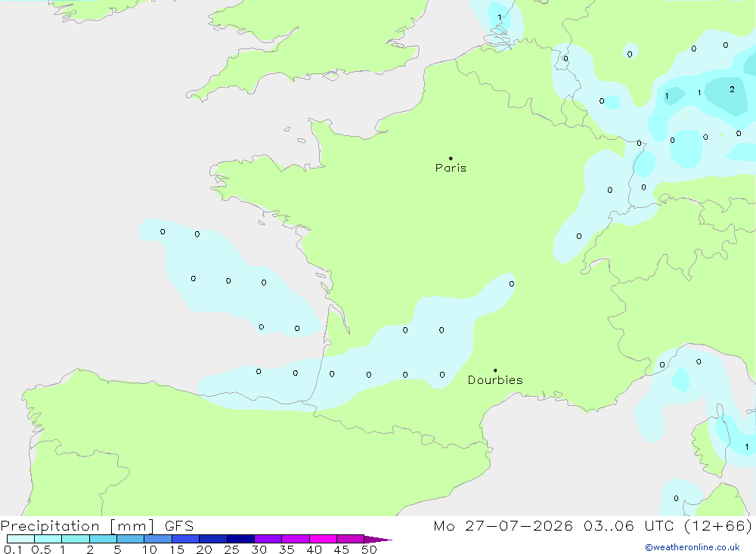
Task: Click the '25' legend scale label
Action: [232, 549]
